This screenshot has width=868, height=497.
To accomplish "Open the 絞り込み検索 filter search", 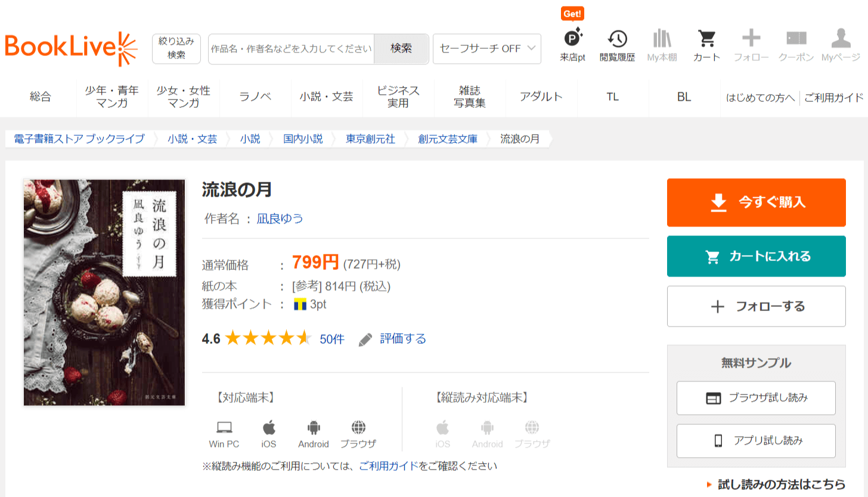I will [x=176, y=48].
